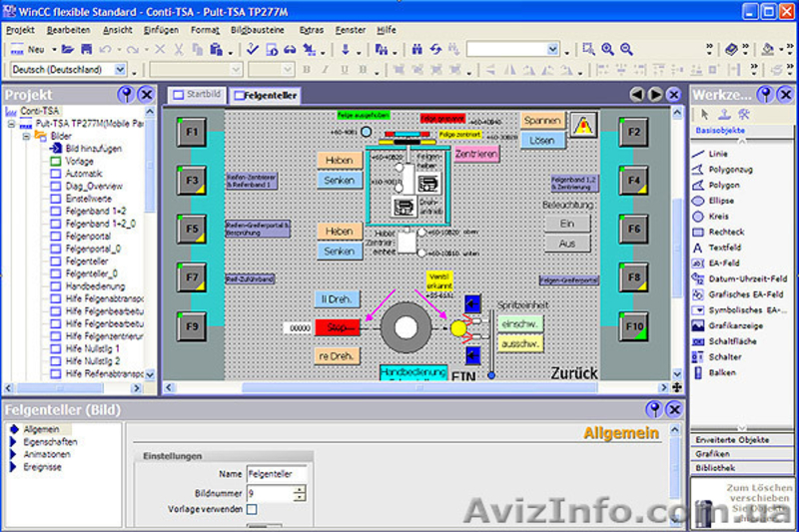
Task: Click the Zentrieren button on canvas
Action: pyautogui.click(x=474, y=154)
